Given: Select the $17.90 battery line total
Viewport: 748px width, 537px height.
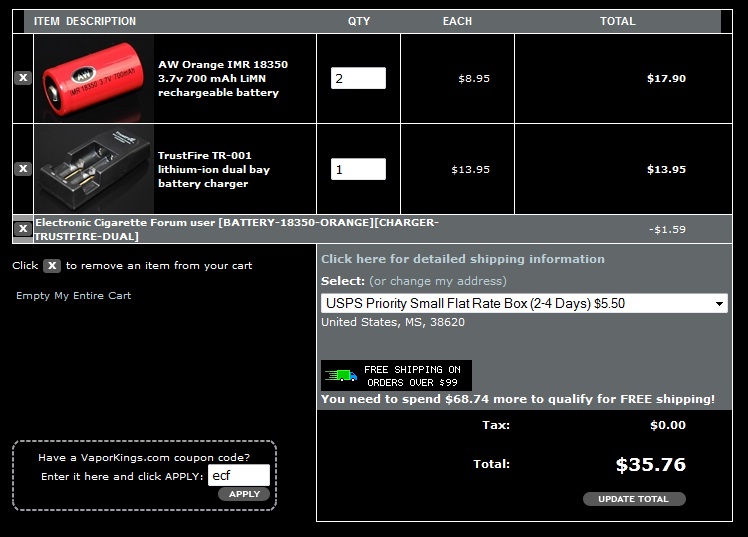Looking at the screenshot, I should tap(666, 78).
